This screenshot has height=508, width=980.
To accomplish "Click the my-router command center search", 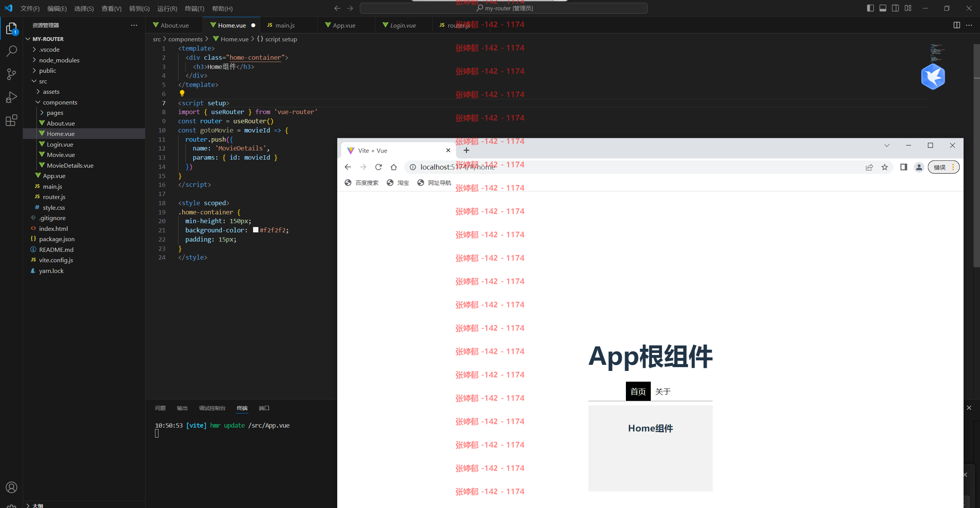I will [504, 8].
